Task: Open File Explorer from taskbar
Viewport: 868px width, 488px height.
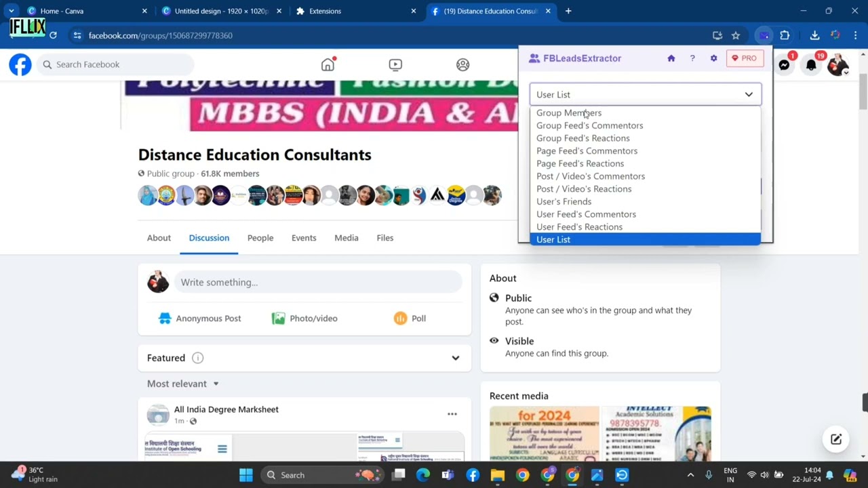Action: (x=498, y=475)
